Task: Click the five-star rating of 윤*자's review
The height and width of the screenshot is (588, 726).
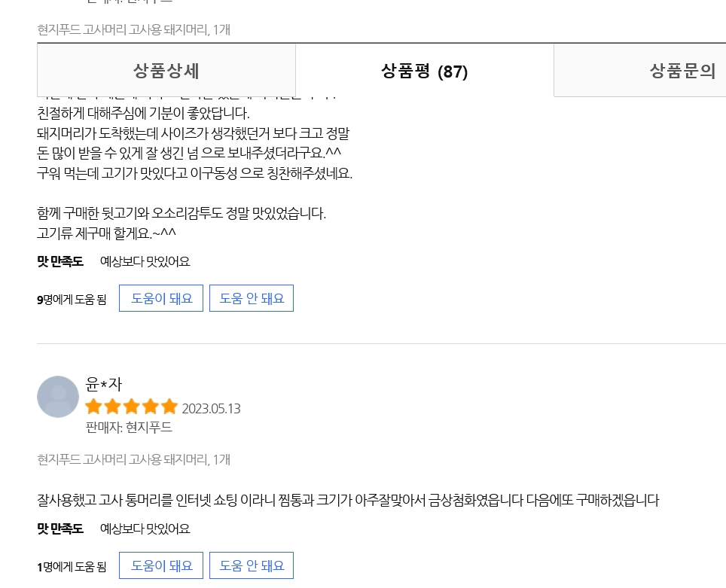Action: (132, 407)
